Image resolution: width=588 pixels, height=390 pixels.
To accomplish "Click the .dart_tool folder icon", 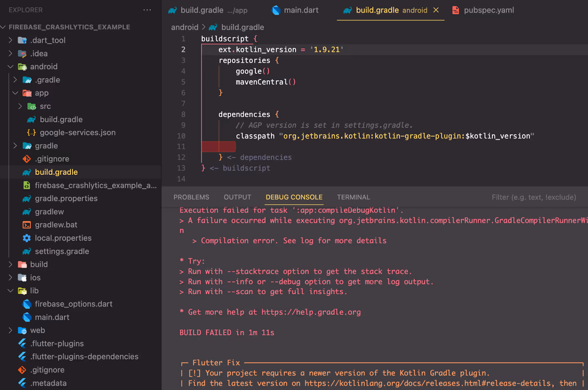I will 22,40.
